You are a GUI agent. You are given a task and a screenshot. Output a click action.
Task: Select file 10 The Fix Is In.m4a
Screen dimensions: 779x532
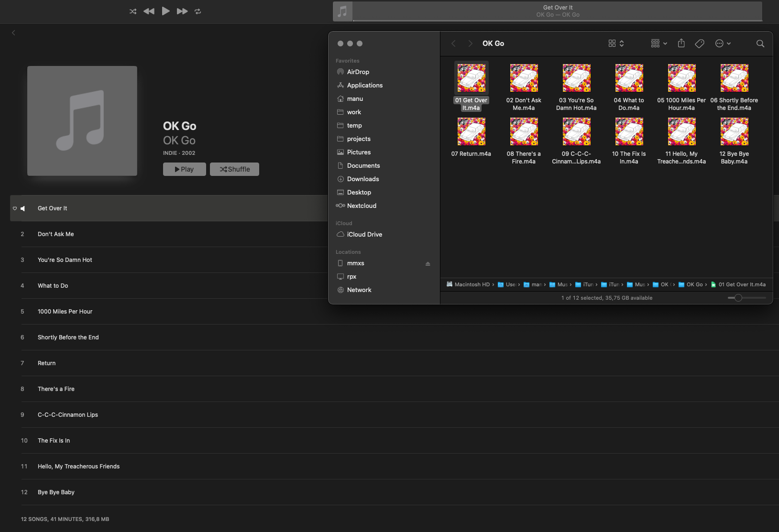coord(629,141)
